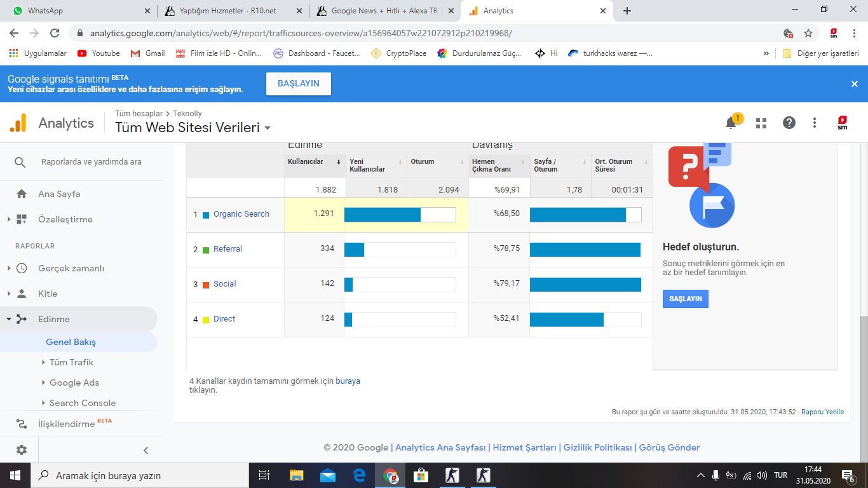Open the Organic Search channel link
Viewport: 868px width, 488px height.
click(241, 214)
